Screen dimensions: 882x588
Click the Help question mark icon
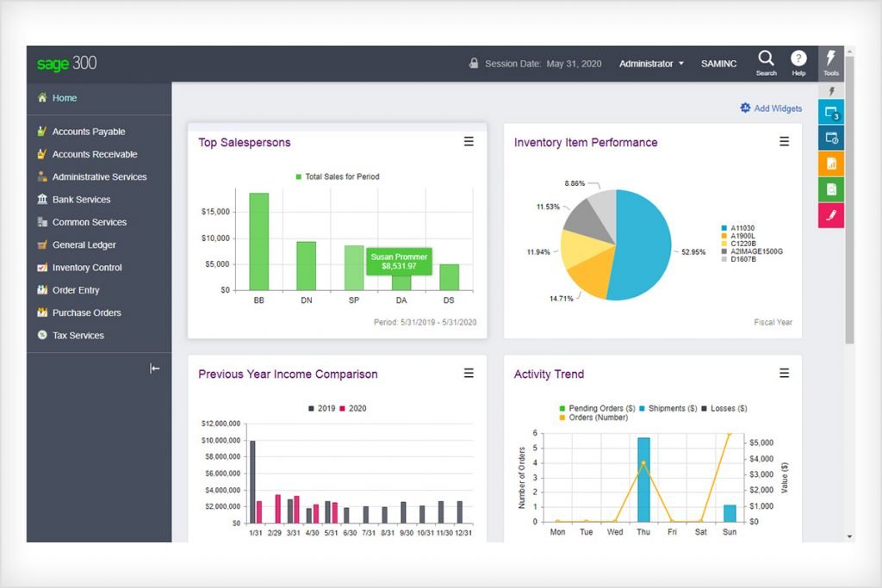798,59
